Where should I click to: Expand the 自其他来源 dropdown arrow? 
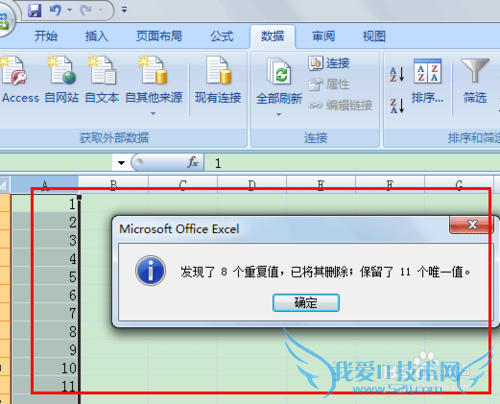(153, 114)
